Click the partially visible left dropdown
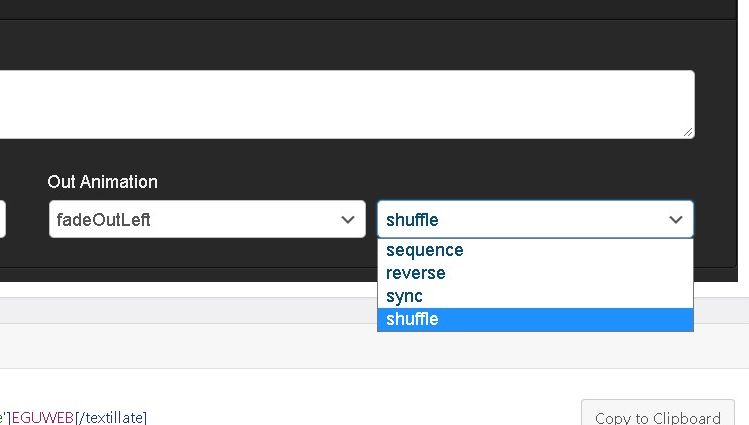 2,220
